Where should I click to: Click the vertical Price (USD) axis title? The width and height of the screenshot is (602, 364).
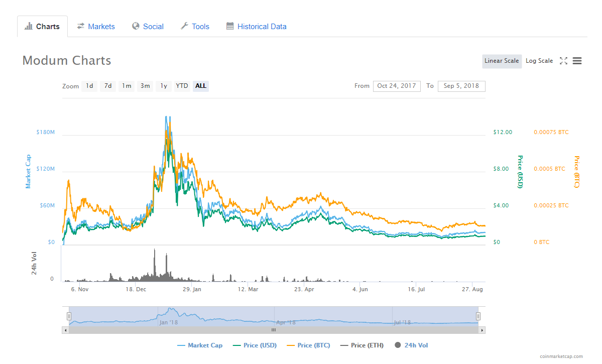pos(520,172)
